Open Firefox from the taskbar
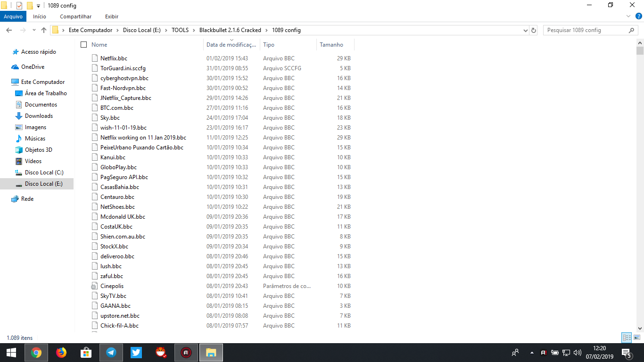Viewport: 644px width, 362px height. [x=61, y=353]
